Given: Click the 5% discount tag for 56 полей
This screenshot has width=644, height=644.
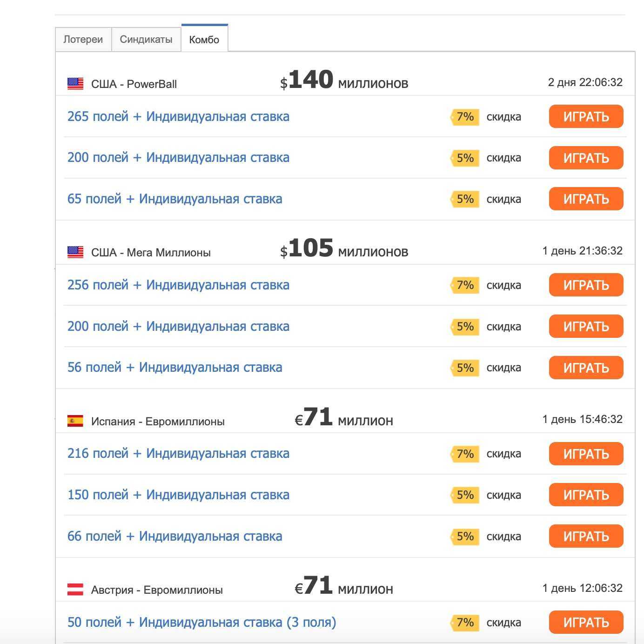Looking at the screenshot, I should click(x=465, y=368).
